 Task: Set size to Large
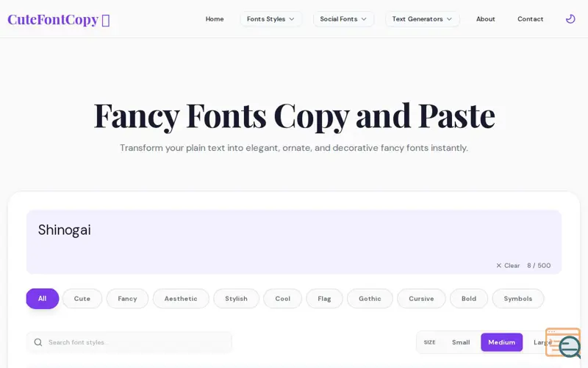pos(542,342)
